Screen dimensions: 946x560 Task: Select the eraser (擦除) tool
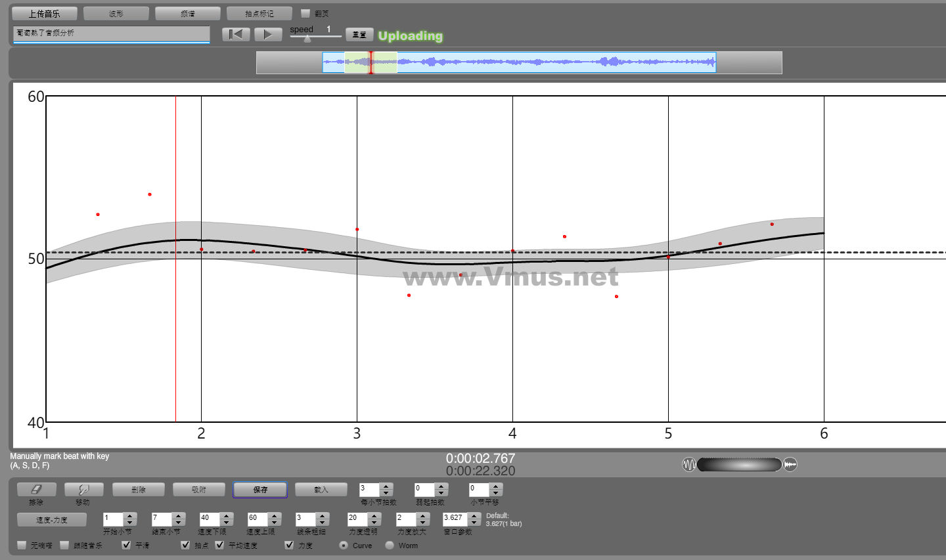36,490
